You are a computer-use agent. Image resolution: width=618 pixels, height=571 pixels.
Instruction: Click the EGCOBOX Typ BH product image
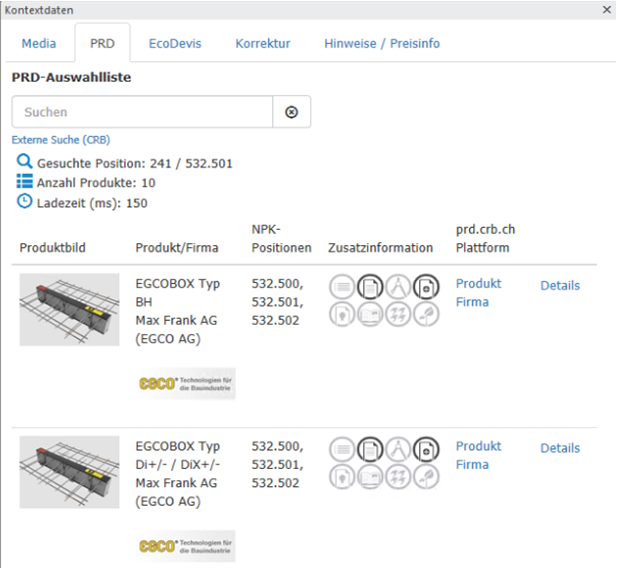tap(69, 309)
